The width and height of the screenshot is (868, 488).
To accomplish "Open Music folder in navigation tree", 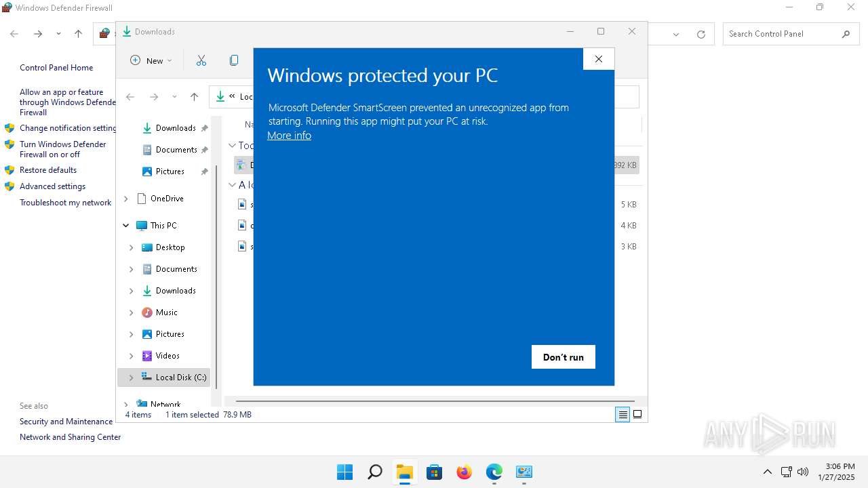I will click(x=160, y=312).
